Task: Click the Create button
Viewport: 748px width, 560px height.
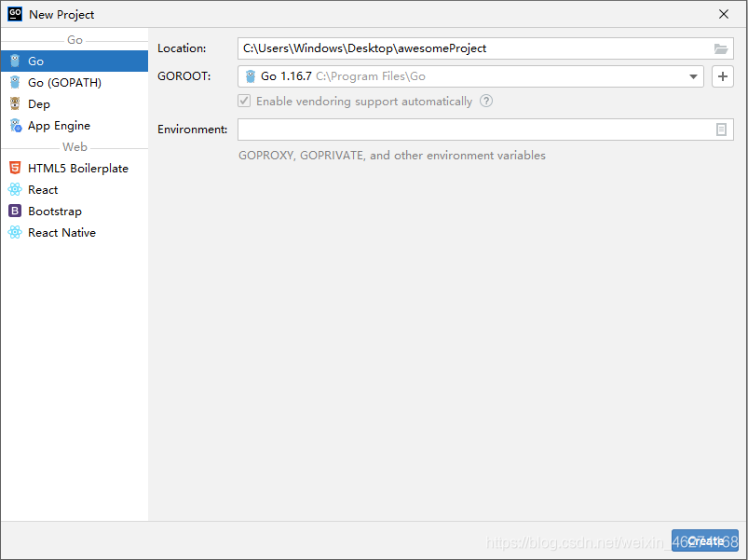Action: 705,540
